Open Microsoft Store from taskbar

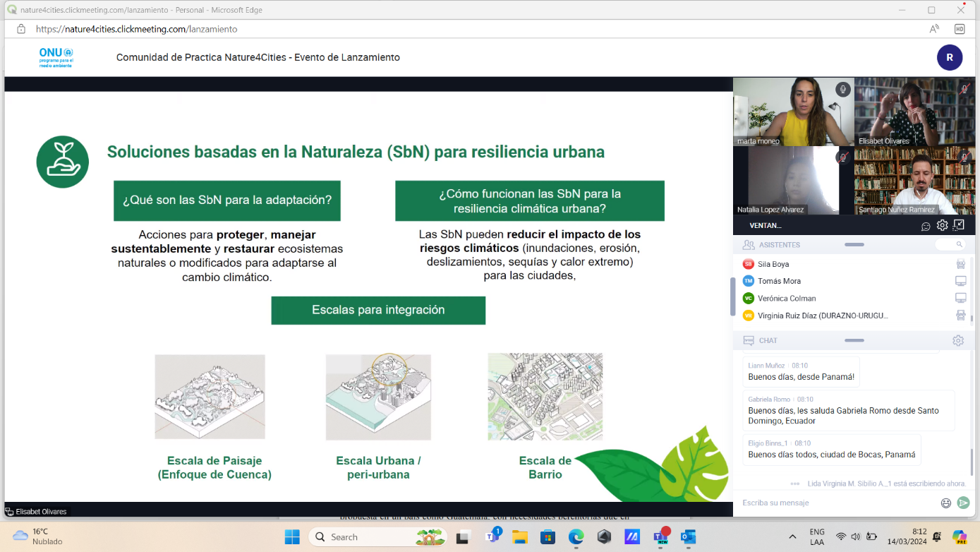(x=548, y=536)
